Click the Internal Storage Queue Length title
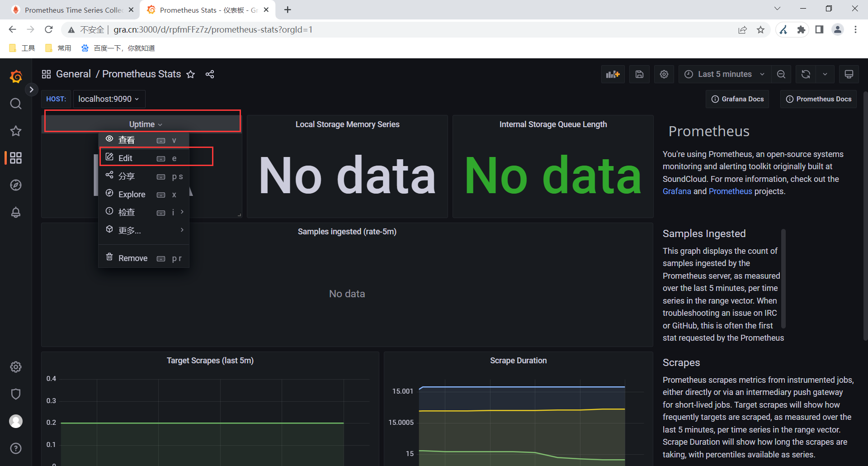 click(x=553, y=124)
